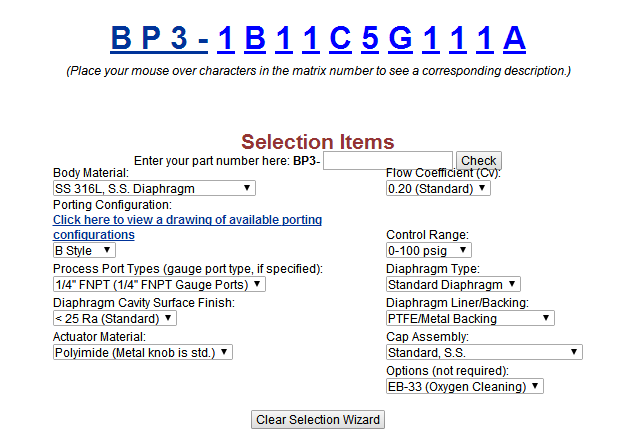This screenshot has width=634, height=436.
Task: Focus the BP3- part number input field
Action: point(388,161)
